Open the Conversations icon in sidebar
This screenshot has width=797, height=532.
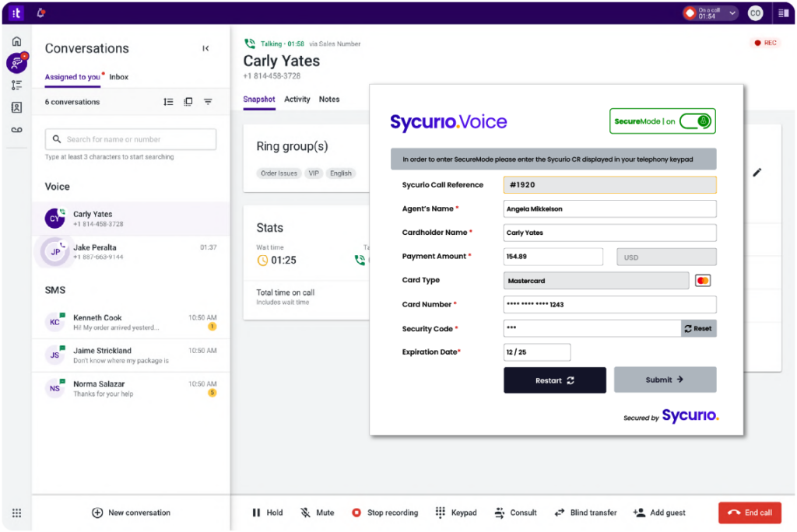17,63
